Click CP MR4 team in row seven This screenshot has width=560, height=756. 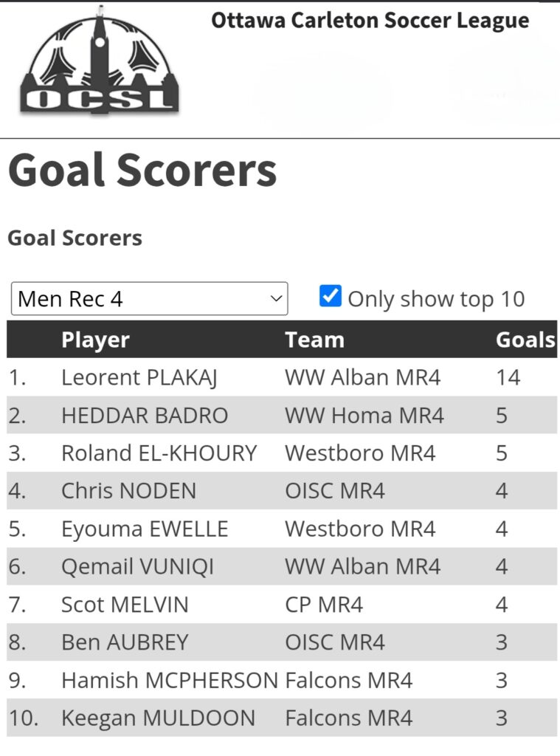[x=324, y=605]
